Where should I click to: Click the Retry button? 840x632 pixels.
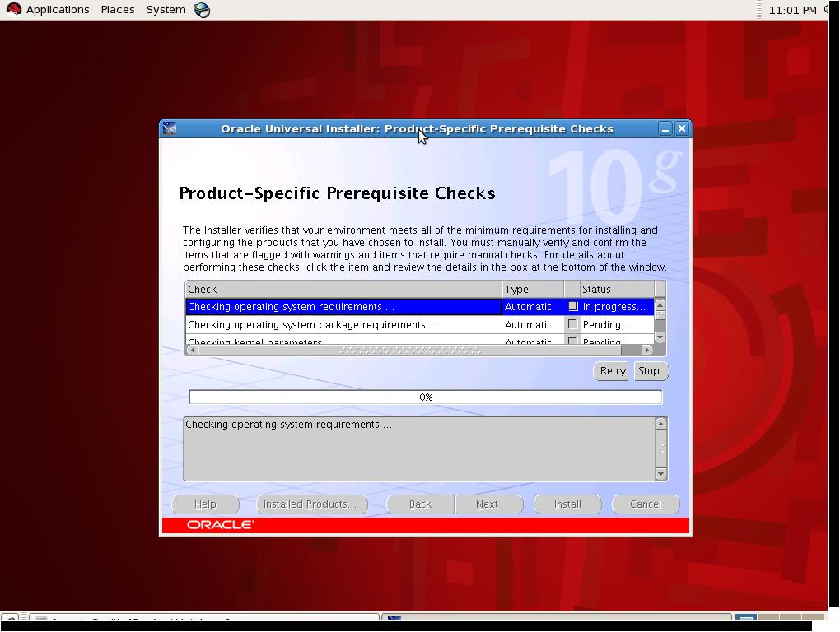(x=611, y=371)
